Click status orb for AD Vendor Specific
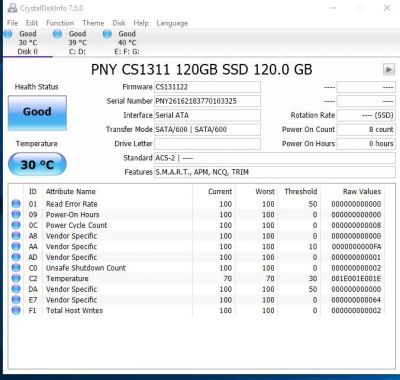 (x=16, y=257)
